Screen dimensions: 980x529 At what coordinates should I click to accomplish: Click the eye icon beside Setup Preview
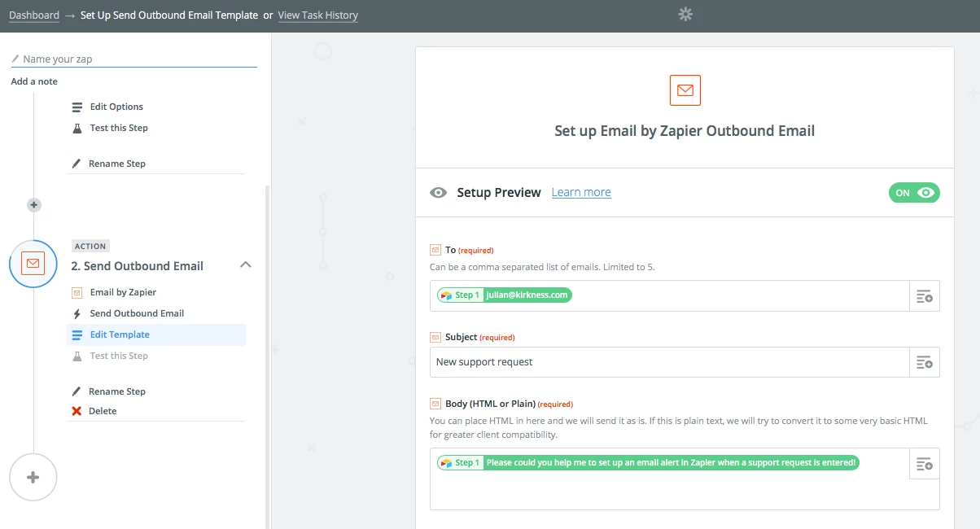439,193
